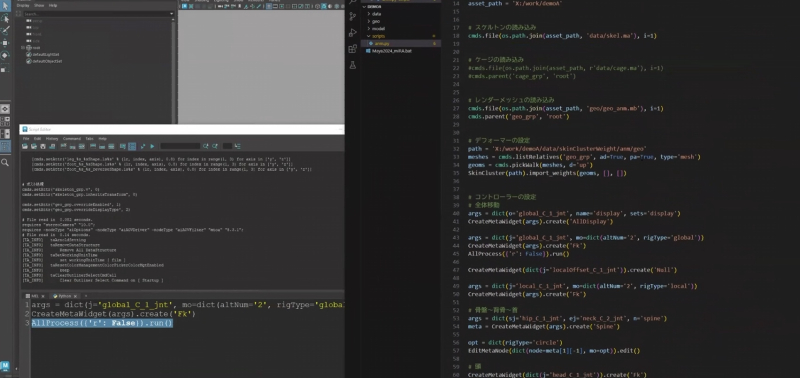Activate the Rotate tool in Maya toolbox
The height and width of the screenshot is (378, 800).
point(5,55)
